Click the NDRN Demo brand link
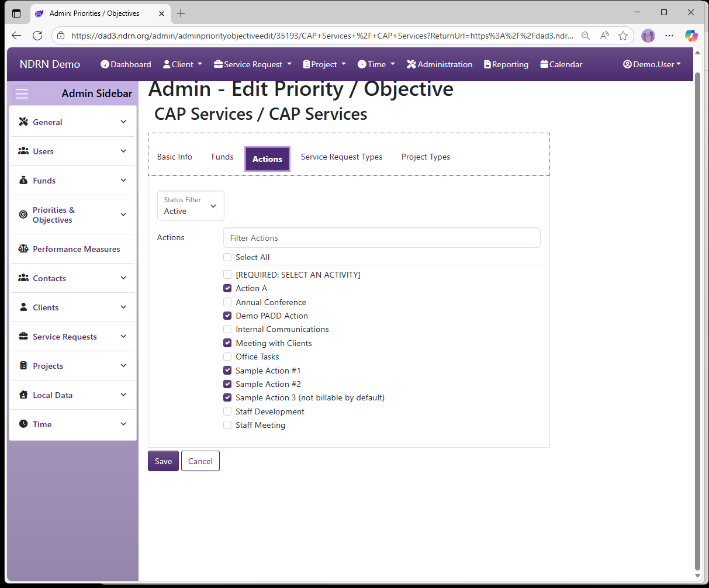 point(50,64)
